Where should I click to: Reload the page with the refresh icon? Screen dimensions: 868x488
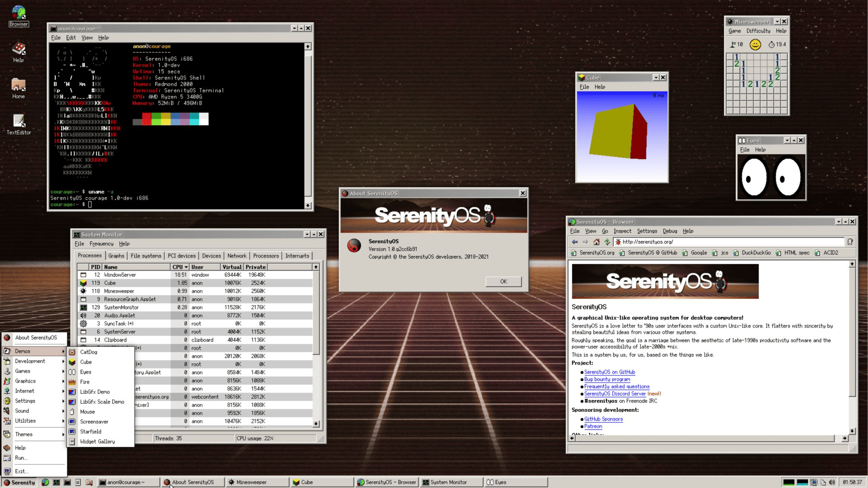point(607,242)
